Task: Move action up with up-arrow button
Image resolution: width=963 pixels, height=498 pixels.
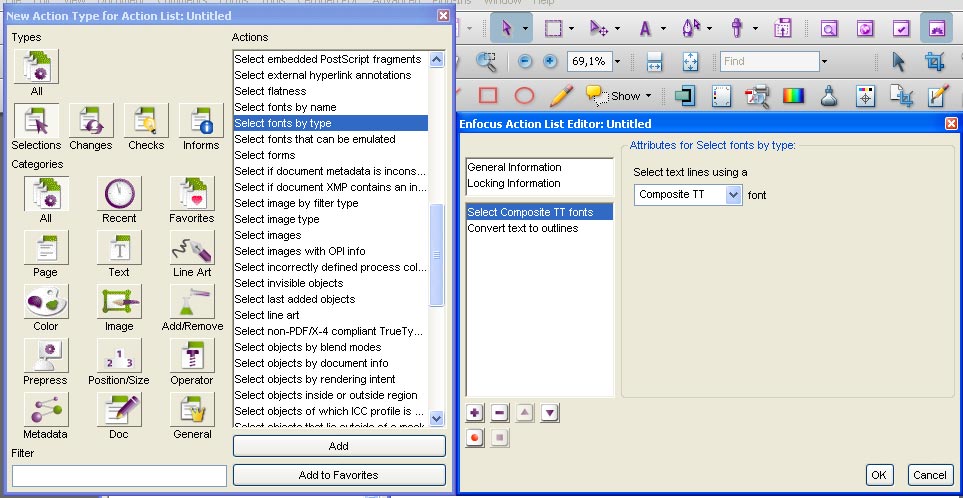Action: [524, 413]
